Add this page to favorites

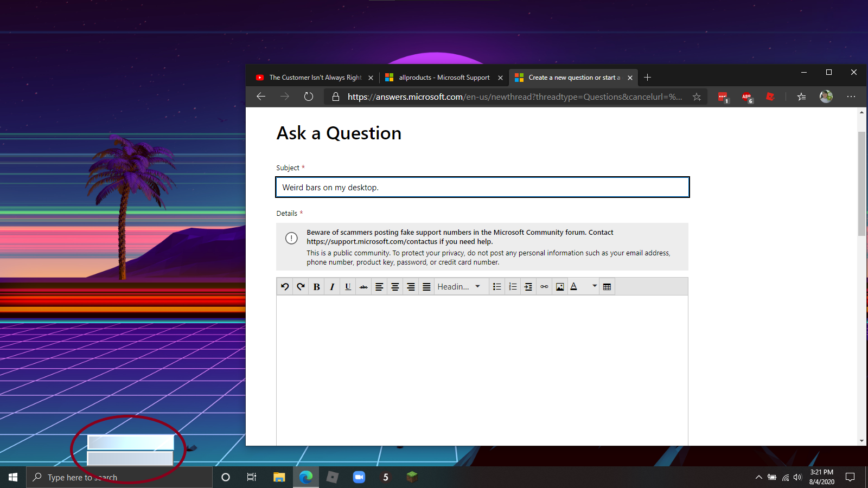[697, 97]
